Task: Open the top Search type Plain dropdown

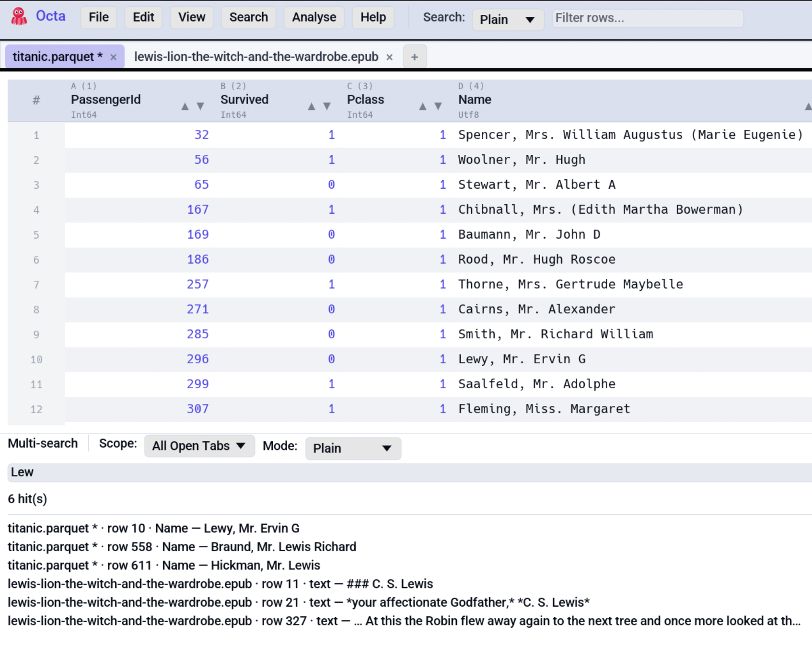Action: (508, 20)
